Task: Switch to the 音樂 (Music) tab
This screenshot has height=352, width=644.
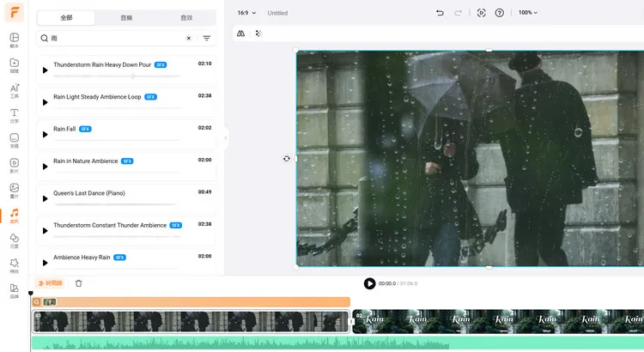Action: (x=126, y=17)
